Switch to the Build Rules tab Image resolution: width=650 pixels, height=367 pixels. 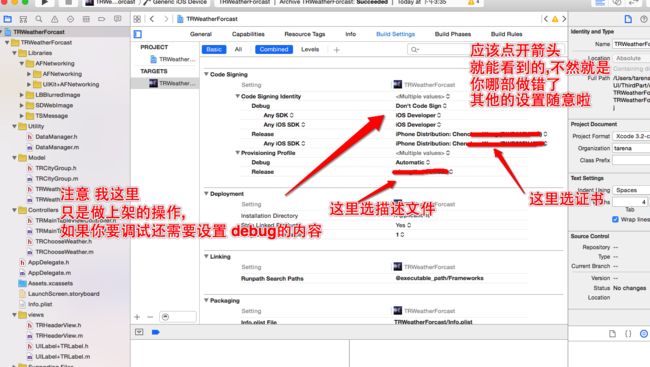coord(507,34)
